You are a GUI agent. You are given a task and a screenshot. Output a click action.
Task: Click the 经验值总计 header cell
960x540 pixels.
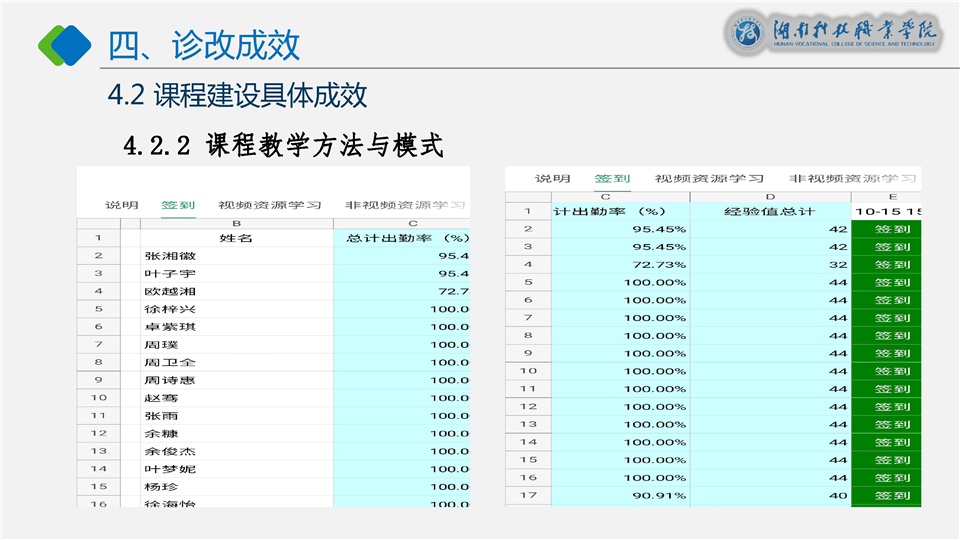[x=770, y=212]
